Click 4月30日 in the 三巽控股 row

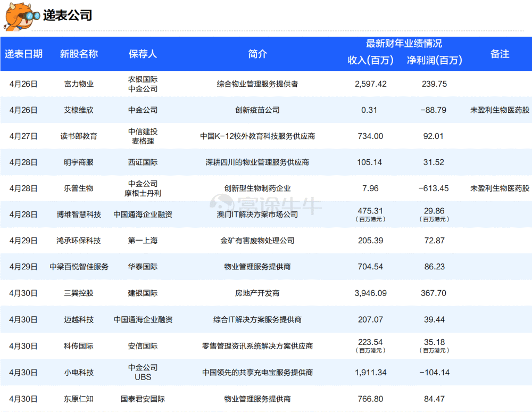(x=23, y=293)
